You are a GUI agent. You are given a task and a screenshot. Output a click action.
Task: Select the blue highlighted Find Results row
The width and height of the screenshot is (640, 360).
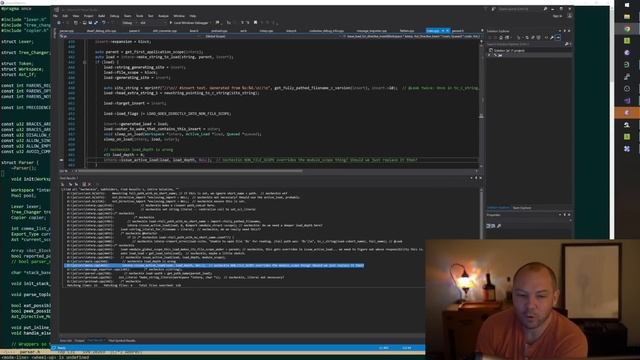[214, 265]
